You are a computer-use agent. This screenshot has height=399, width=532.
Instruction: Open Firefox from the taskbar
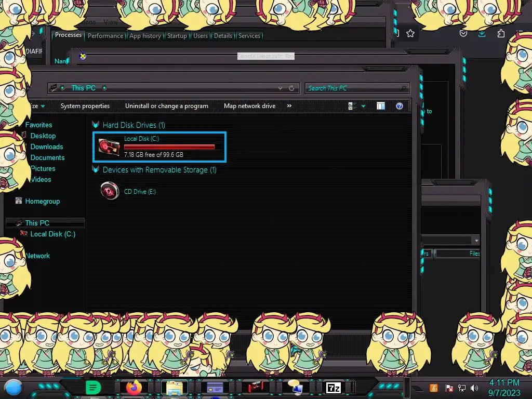point(134,388)
